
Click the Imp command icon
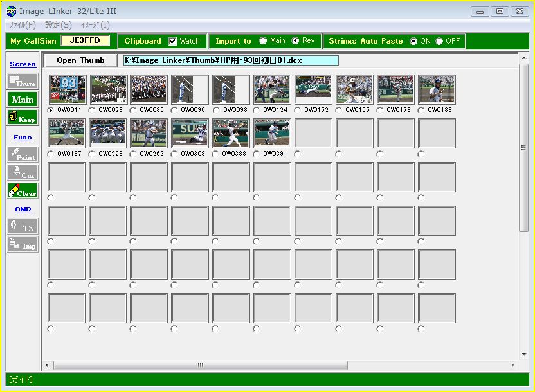[x=23, y=244]
